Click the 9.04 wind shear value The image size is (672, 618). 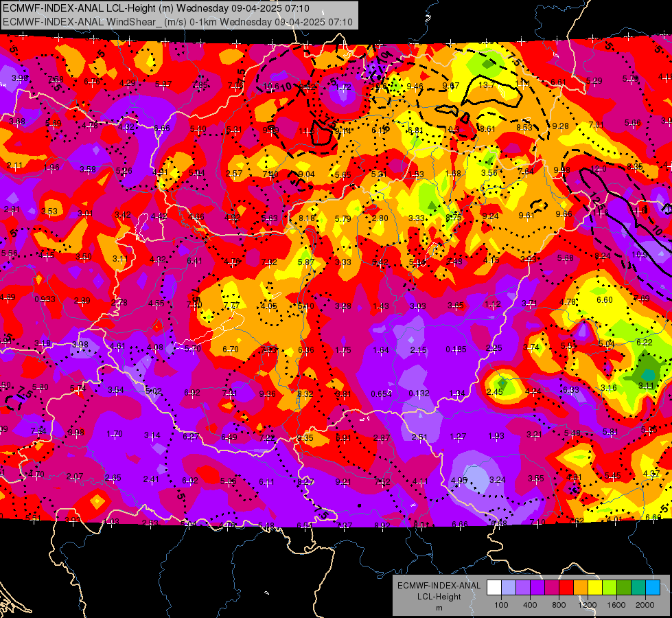(x=306, y=174)
